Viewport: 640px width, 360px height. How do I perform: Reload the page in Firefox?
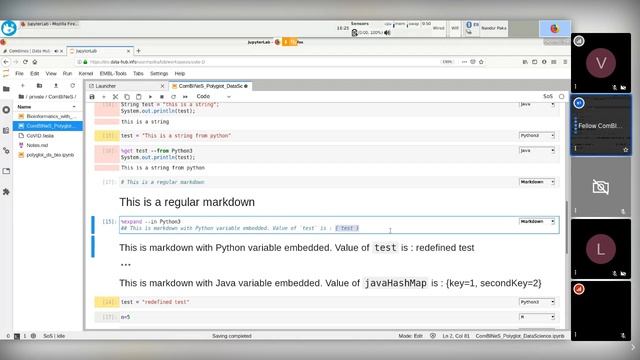pyautogui.click(x=25, y=62)
